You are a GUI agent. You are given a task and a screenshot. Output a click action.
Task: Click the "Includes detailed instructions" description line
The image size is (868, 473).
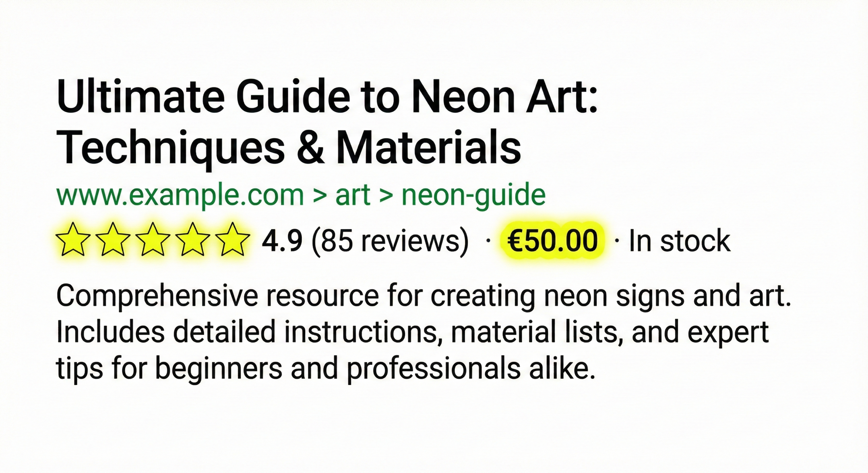click(412, 332)
